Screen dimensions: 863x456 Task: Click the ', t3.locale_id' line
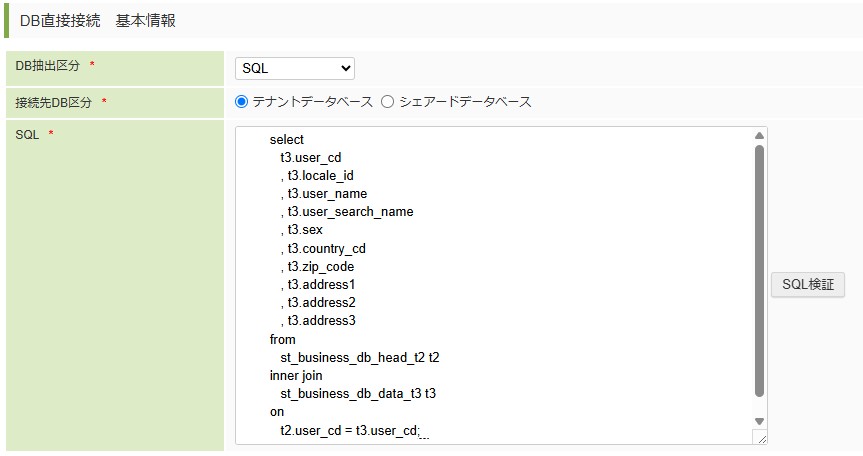[317, 176]
